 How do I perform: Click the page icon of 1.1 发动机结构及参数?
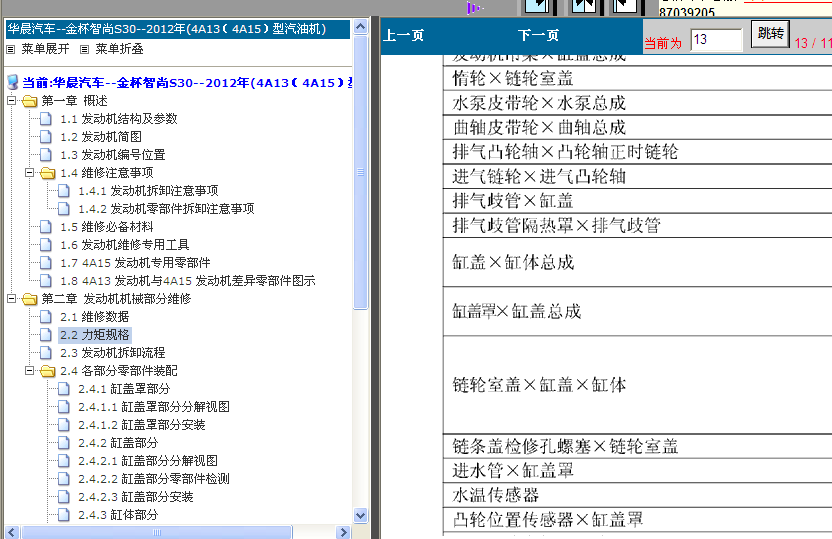pos(46,119)
